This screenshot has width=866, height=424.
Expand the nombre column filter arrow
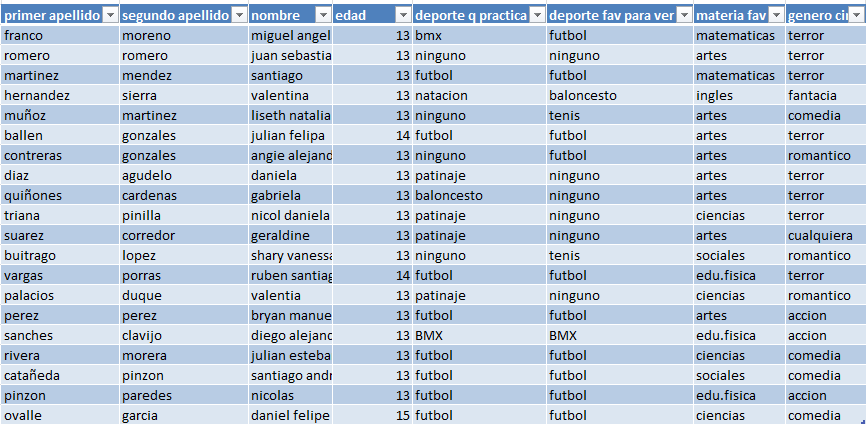click(x=322, y=15)
